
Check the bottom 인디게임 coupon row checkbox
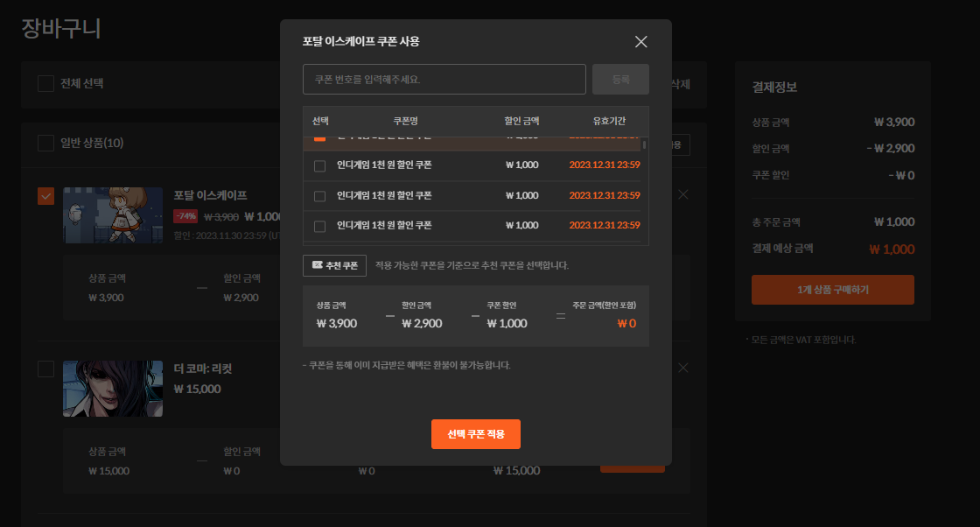pos(319,226)
